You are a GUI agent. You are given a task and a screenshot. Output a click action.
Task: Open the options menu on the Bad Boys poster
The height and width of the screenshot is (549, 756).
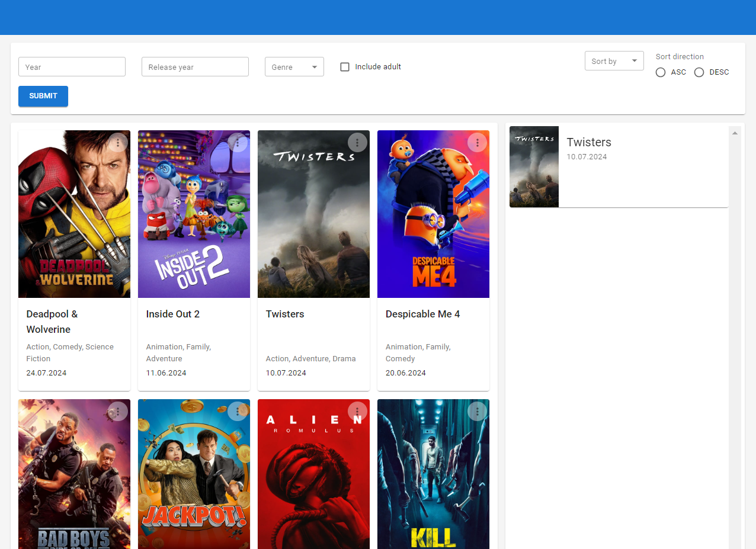pyautogui.click(x=117, y=411)
